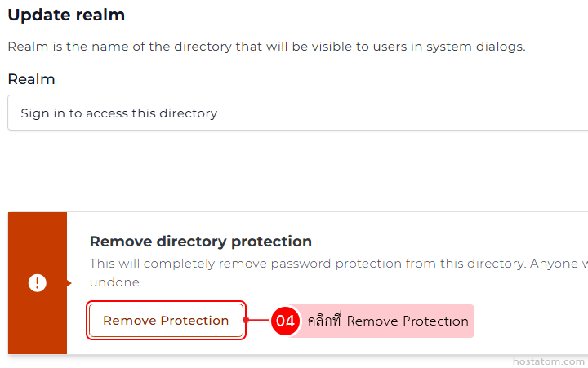Click the red 04 step badge
Screen dimensions: 588x368
pos(285,321)
